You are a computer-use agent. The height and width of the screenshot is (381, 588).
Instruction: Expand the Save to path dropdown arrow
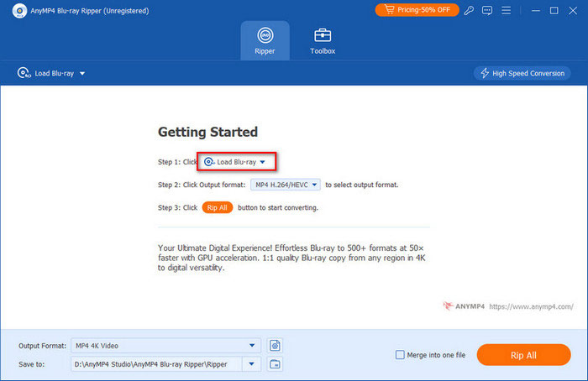(x=252, y=363)
